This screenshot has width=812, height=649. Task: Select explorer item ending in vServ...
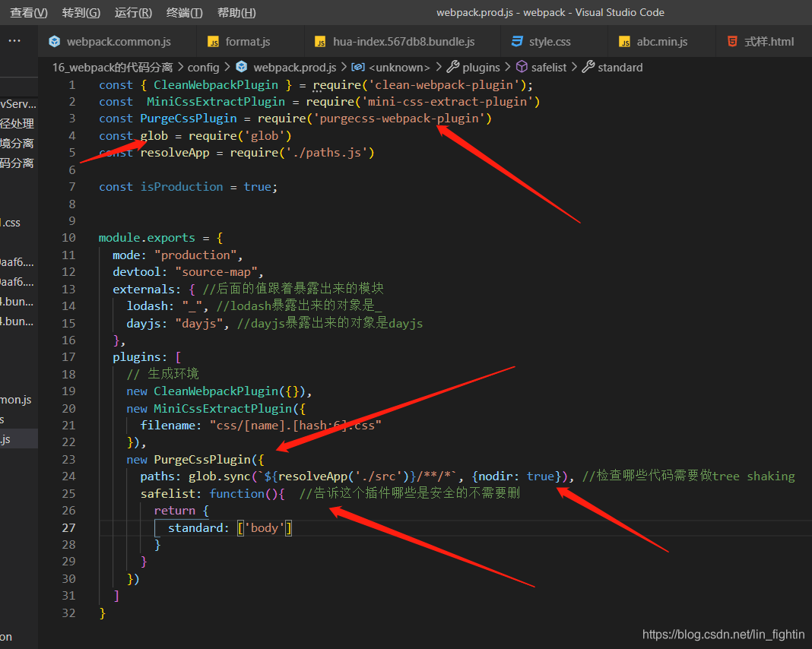19,104
